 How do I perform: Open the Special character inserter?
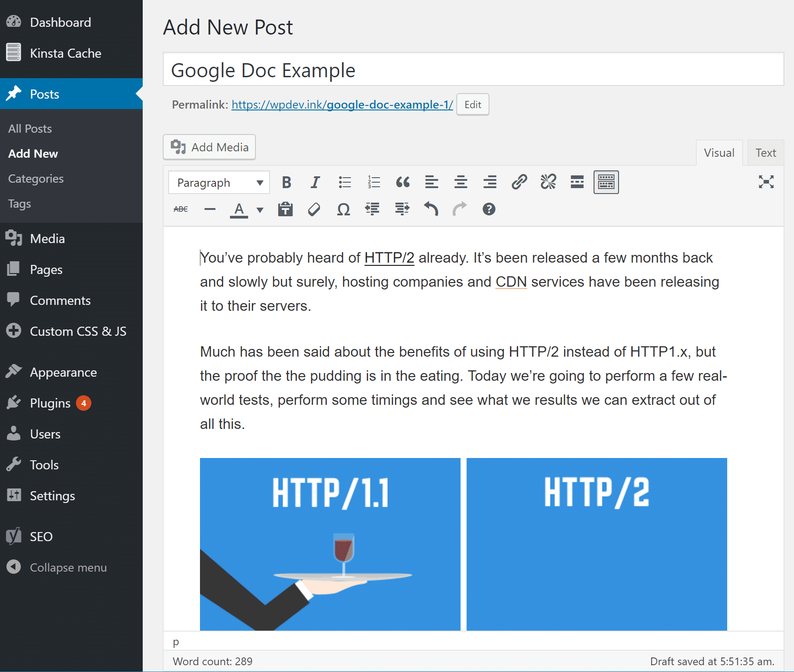(x=343, y=209)
